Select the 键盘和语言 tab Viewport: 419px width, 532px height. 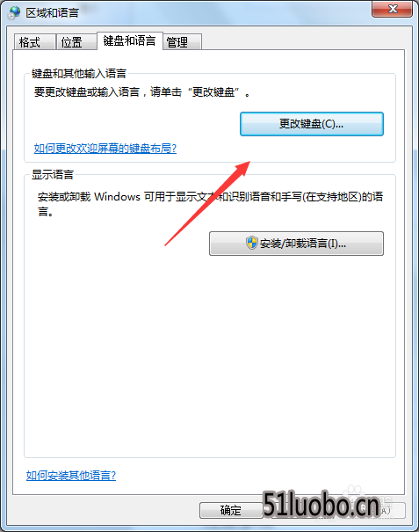(x=130, y=40)
